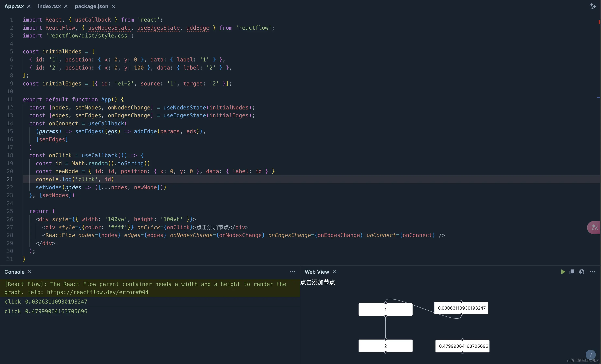This screenshot has width=601, height=364.
Task: Close the App.tsx tab
Action: [29, 6]
